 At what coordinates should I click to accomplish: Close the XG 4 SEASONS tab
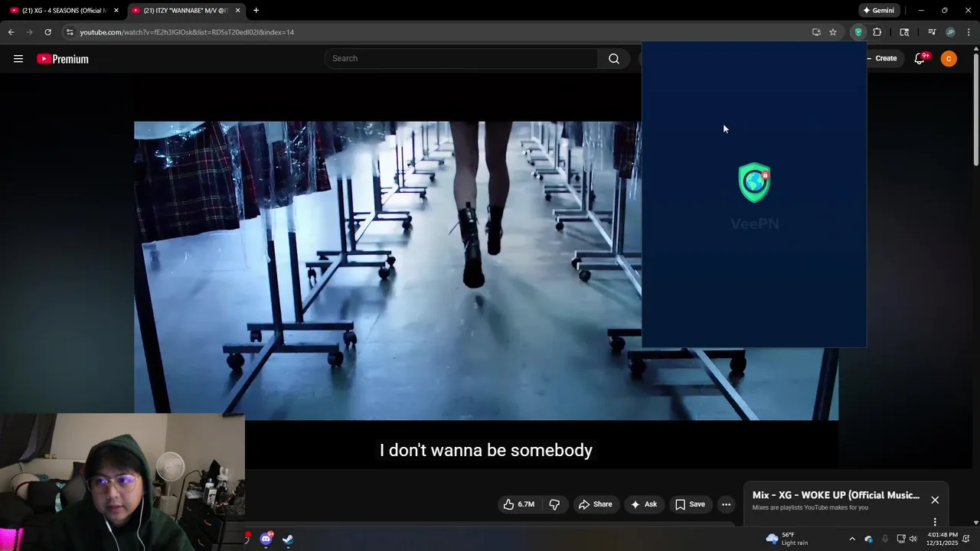(116, 11)
